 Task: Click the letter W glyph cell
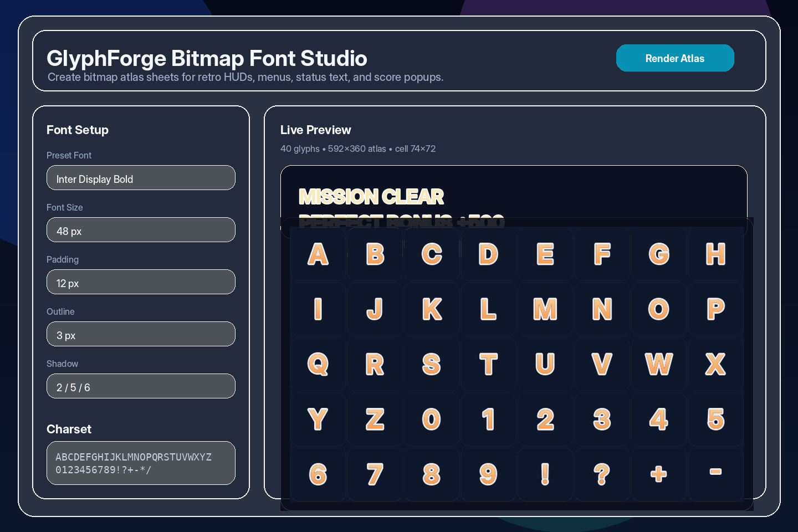coord(659,364)
